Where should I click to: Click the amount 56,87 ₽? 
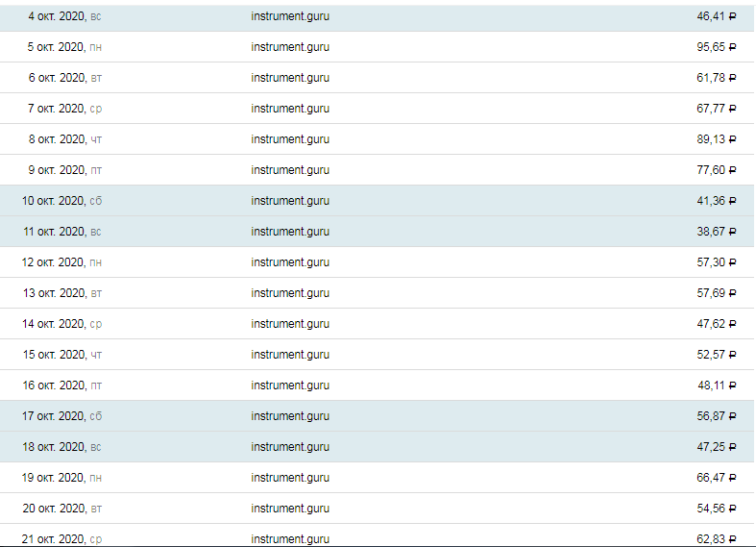(x=717, y=416)
